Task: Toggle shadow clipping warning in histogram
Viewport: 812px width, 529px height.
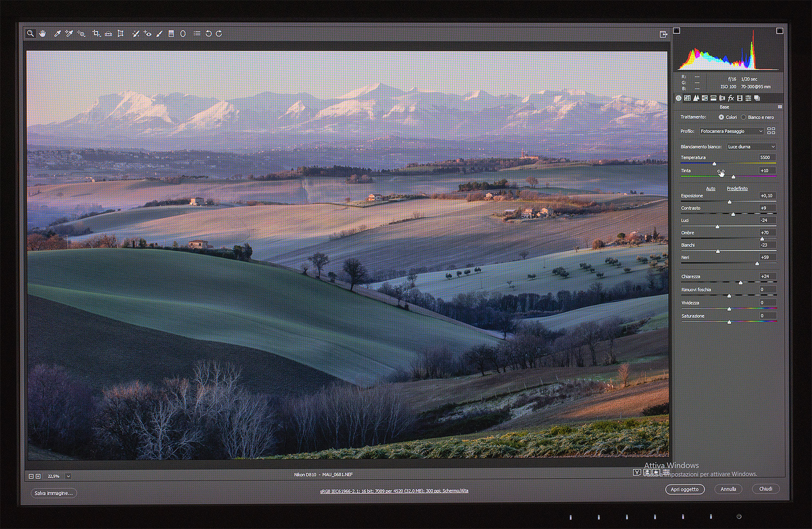Action: coord(676,31)
